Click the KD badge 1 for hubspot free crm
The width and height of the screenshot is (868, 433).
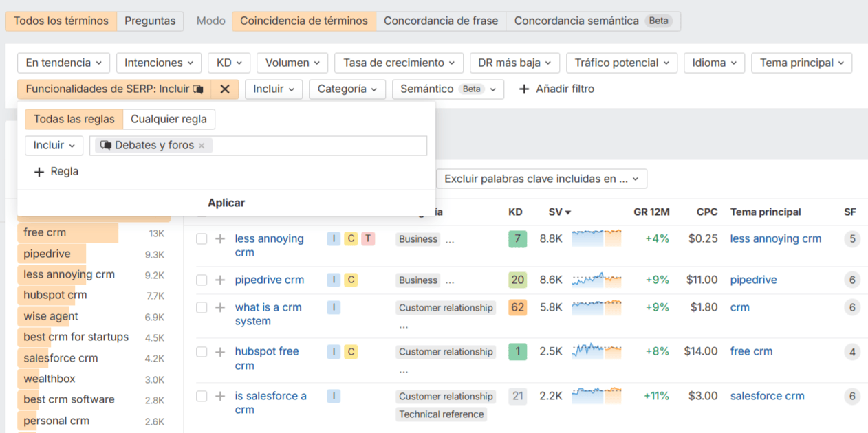point(517,352)
